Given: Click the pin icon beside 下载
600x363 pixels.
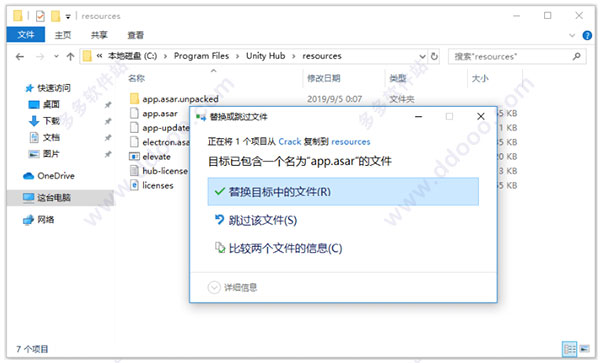Looking at the screenshot, I should pyautogui.click(x=108, y=121).
